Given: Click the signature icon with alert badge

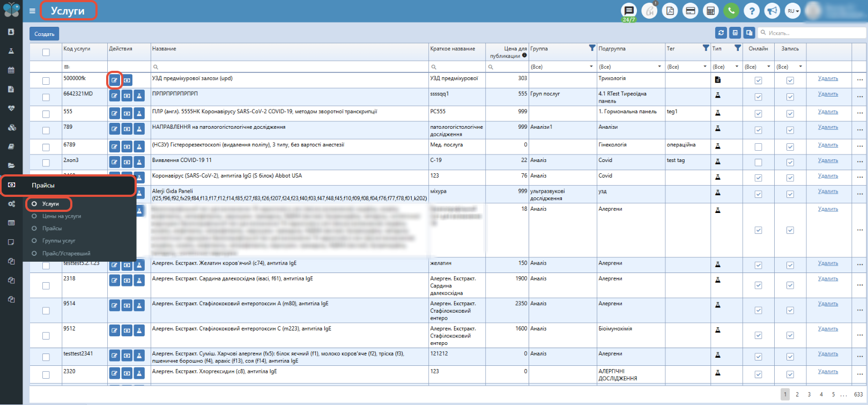Looking at the screenshot, I should pos(649,11).
